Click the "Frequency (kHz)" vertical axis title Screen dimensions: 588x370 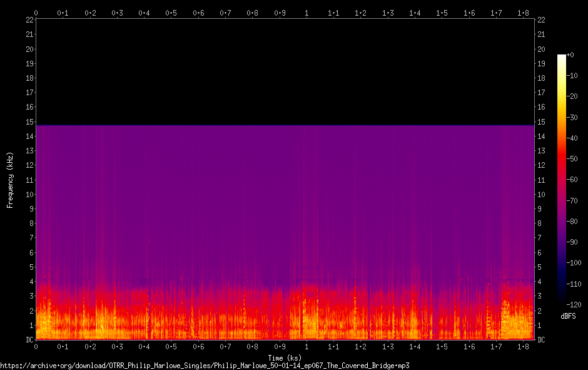pyautogui.click(x=10, y=180)
